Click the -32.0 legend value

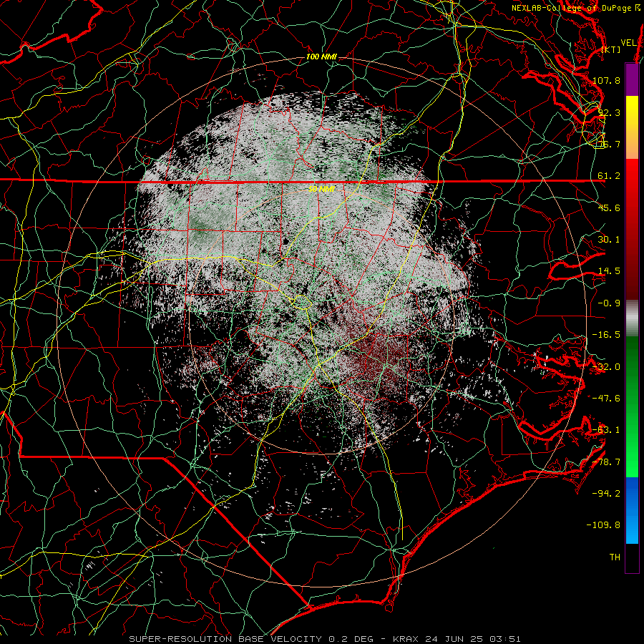click(x=606, y=367)
